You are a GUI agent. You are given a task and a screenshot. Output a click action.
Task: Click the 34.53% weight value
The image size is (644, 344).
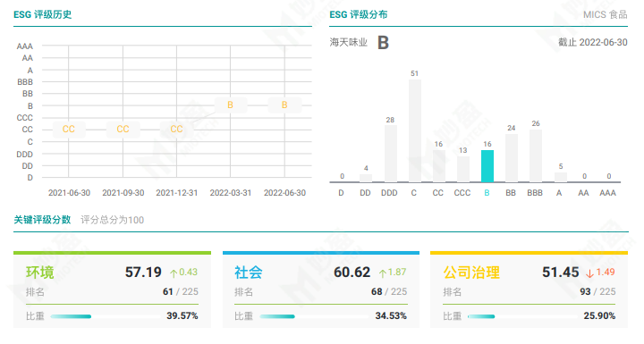[x=391, y=316]
